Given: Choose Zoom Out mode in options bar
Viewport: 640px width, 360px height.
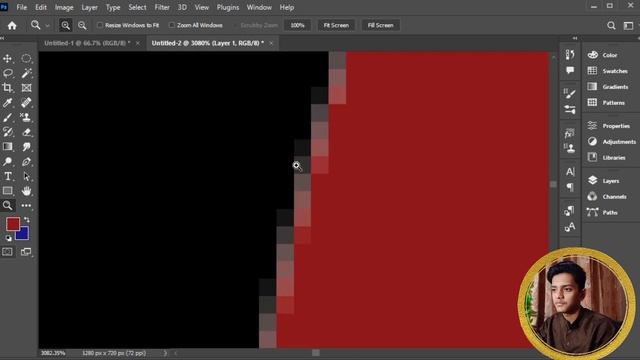Looking at the screenshot, I should tap(82, 25).
